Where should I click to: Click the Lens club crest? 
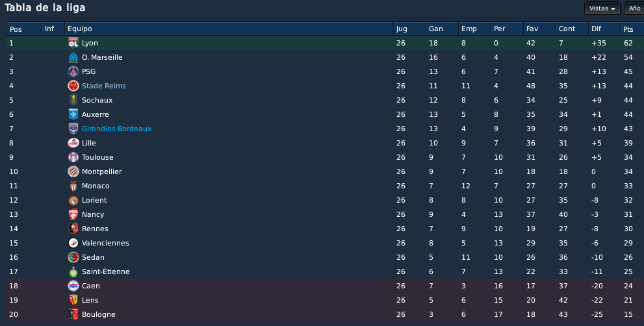point(73,300)
